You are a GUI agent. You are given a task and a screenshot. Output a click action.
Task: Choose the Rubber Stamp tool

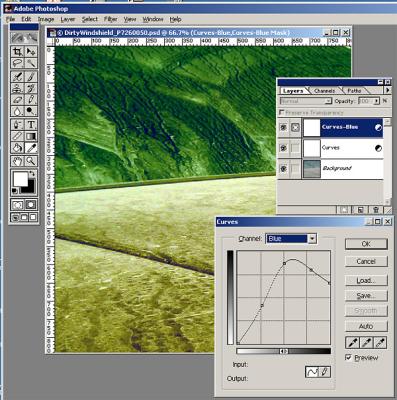(x=17, y=88)
